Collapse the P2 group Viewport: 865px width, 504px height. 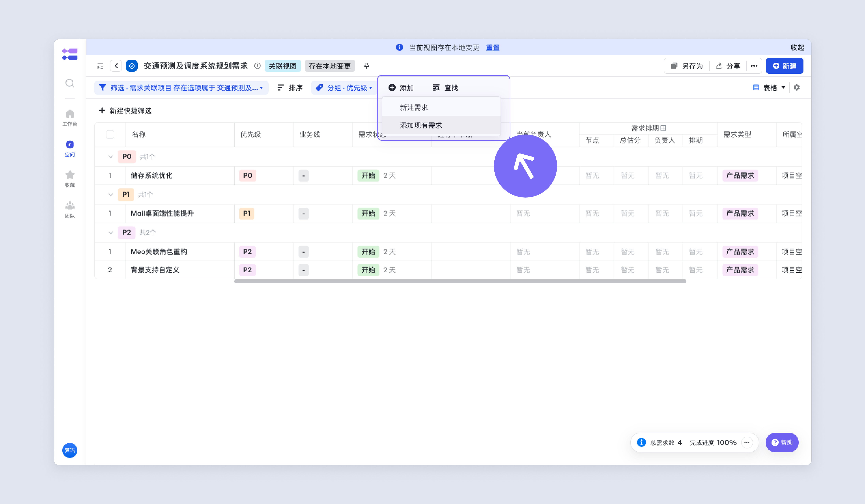[x=110, y=232]
